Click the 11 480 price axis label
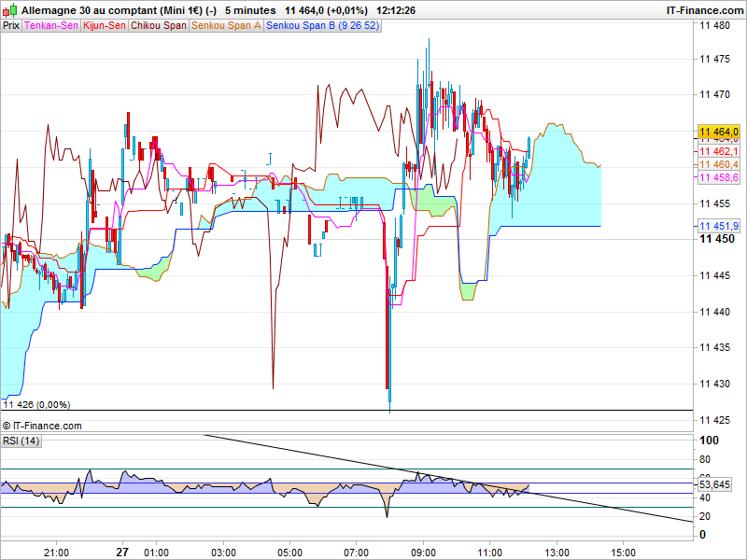 (714, 25)
